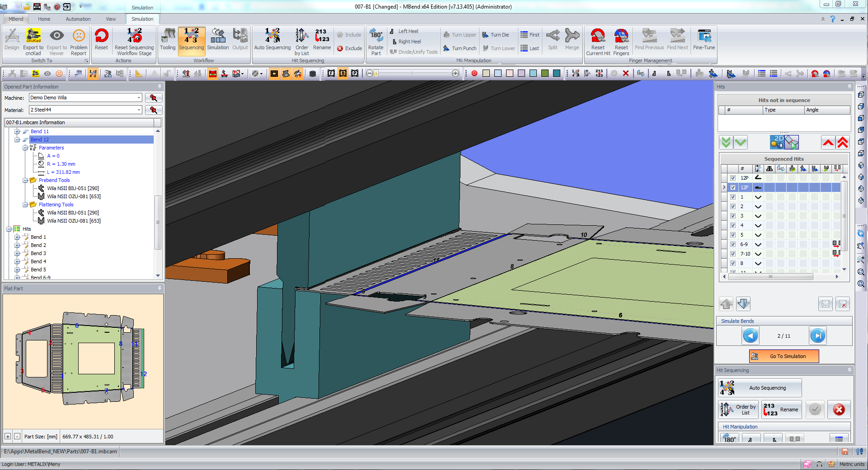The width and height of the screenshot is (868, 470).
Task: Click Go To Simulation button
Action: [x=784, y=356]
